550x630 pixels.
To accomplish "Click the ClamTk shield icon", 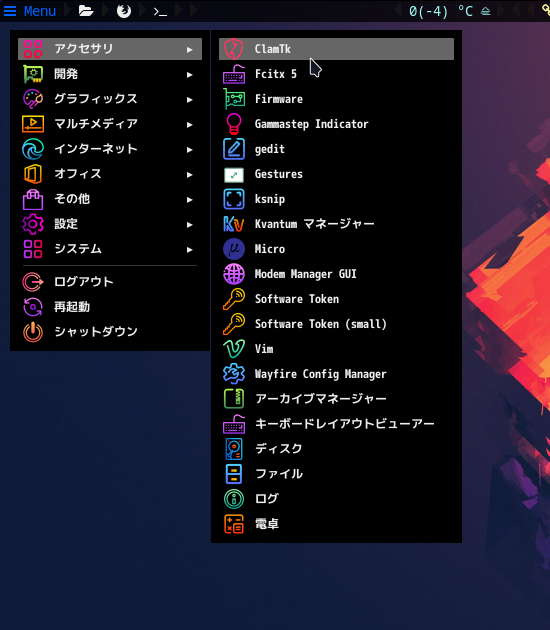I will pos(233,49).
